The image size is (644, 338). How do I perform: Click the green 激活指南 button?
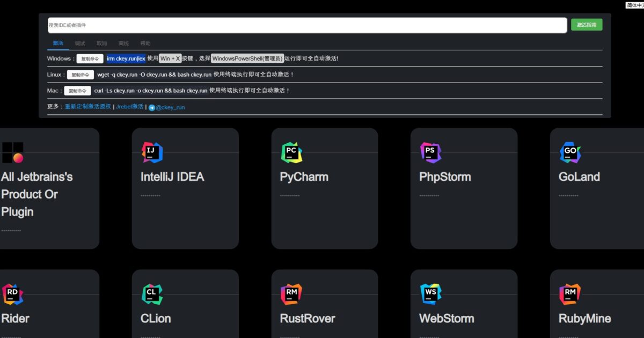click(587, 25)
